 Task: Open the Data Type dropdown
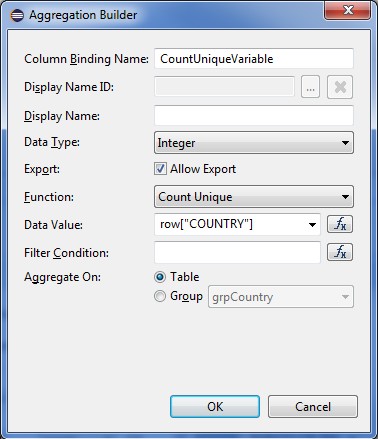pos(254,143)
